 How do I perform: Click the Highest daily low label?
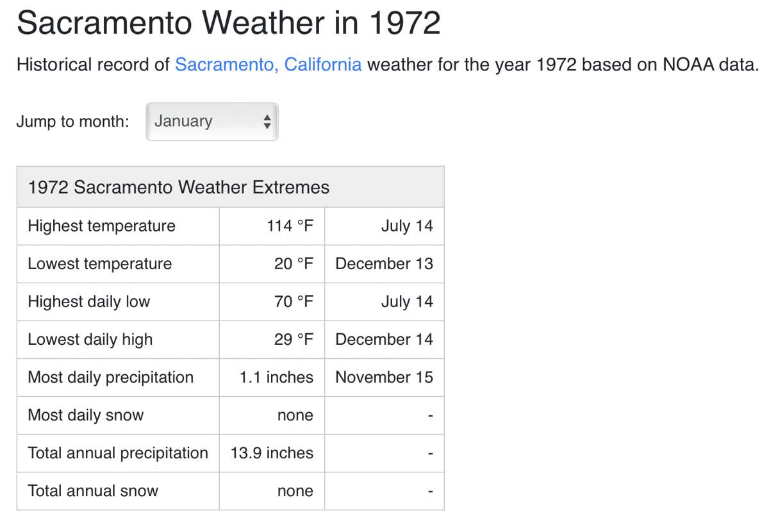88,301
